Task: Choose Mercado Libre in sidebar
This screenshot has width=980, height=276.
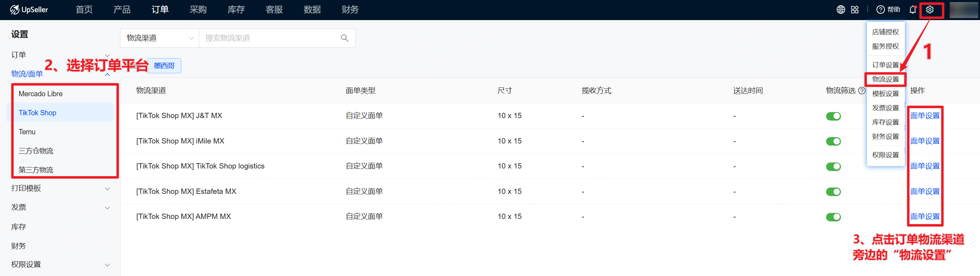Action: click(41, 94)
